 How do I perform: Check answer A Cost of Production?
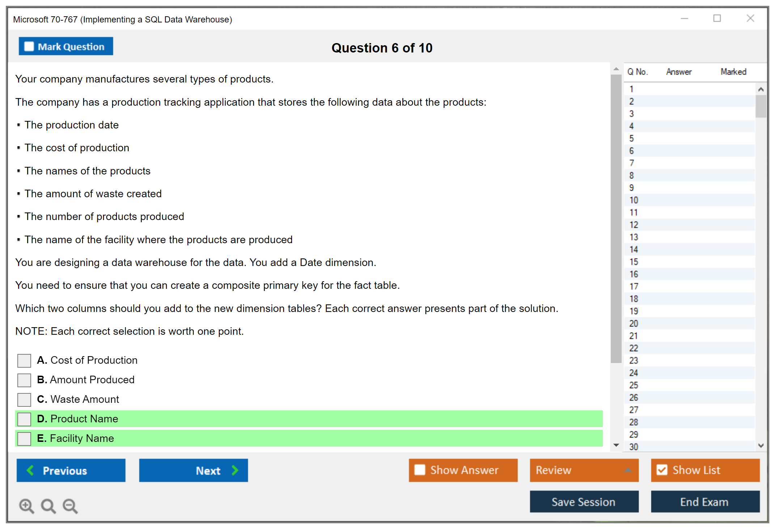click(24, 360)
